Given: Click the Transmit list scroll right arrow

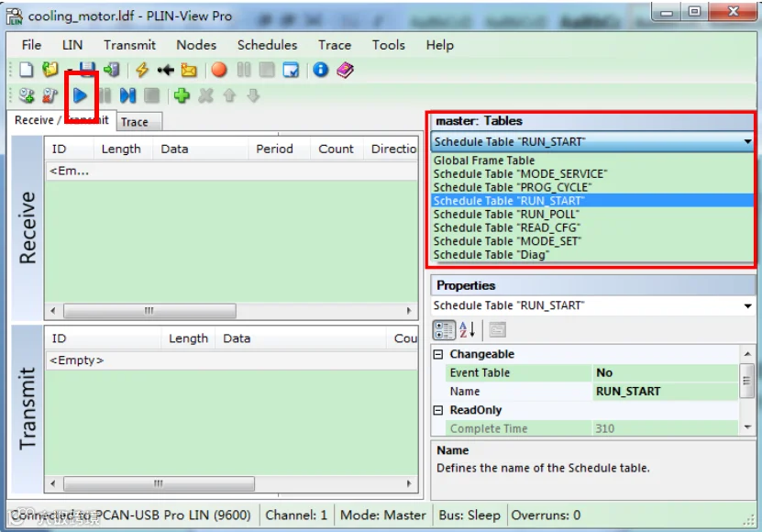Looking at the screenshot, I should click(409, 483).
